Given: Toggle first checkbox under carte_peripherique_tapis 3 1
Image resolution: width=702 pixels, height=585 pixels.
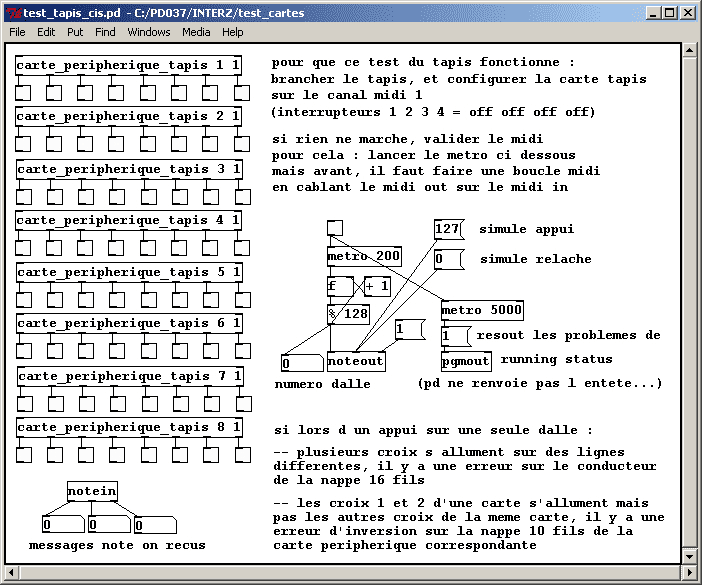Looking at the screenshot, I should click(24, 196).
